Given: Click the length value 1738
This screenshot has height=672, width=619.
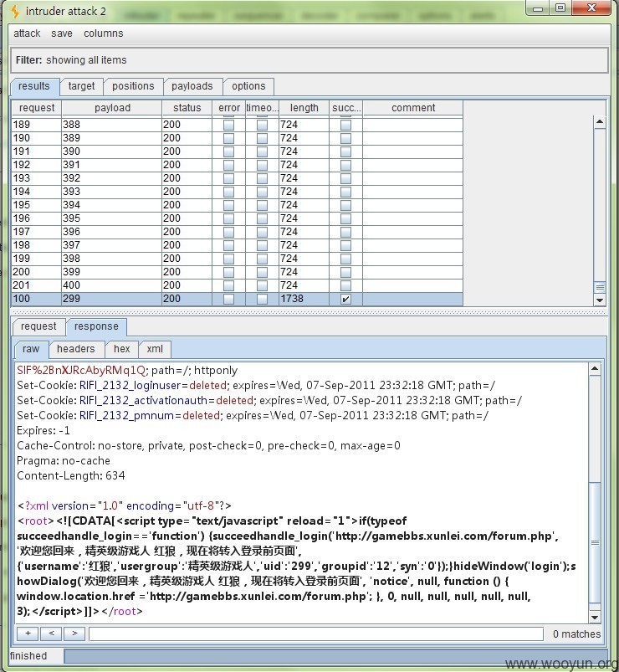Looking at the screenshot, I should (x=292, y=299).
